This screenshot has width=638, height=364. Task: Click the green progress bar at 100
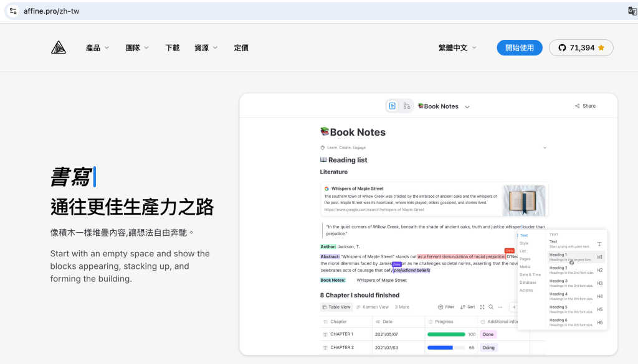point(446,334)
